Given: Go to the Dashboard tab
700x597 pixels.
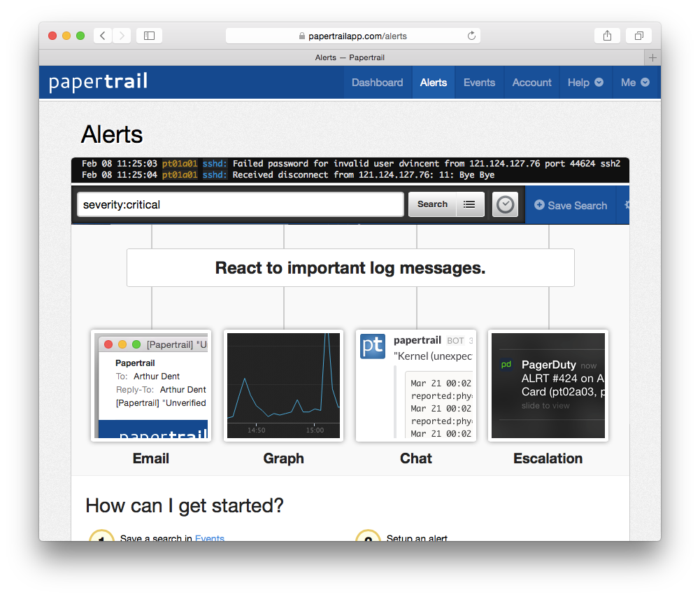Looking at the screenshot, I should [377, 83].
